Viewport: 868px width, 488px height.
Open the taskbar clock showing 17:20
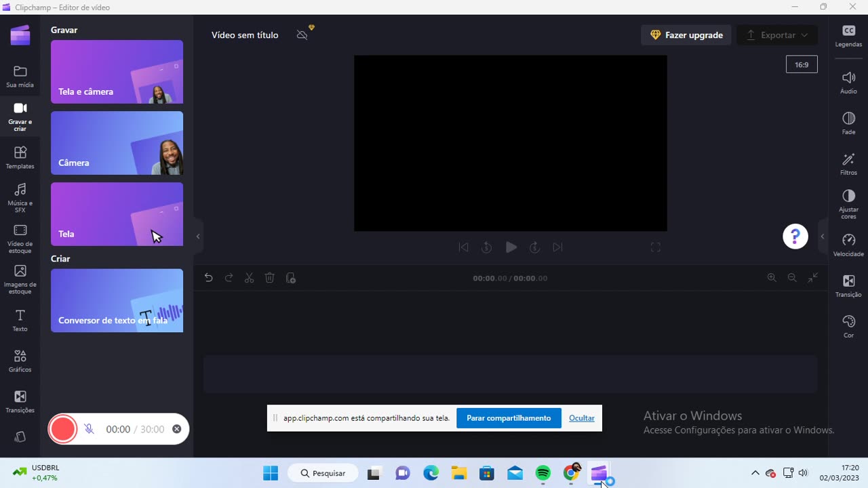pos(839,473)
